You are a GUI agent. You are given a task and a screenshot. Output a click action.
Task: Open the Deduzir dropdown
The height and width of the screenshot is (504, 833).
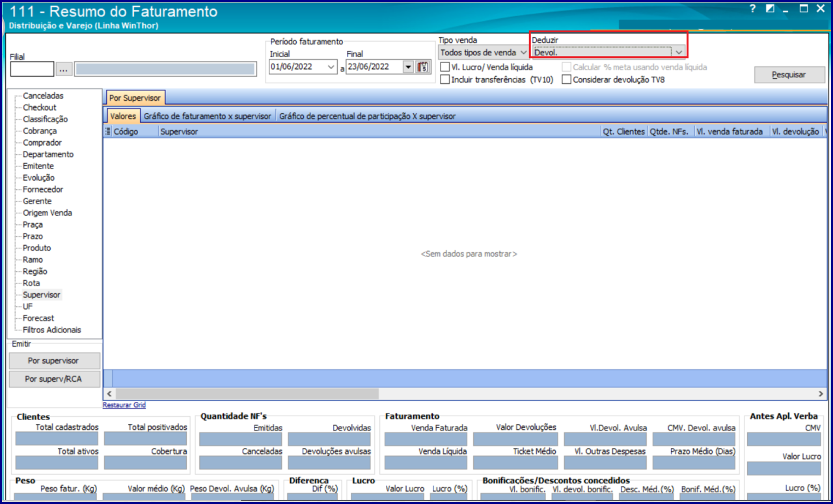[679, 52]
